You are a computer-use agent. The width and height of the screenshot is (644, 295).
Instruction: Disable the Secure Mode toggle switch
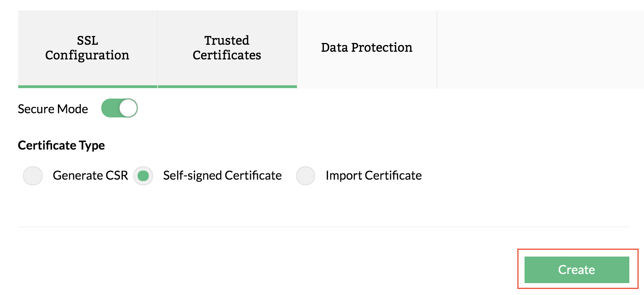click(x=119, y=108)
